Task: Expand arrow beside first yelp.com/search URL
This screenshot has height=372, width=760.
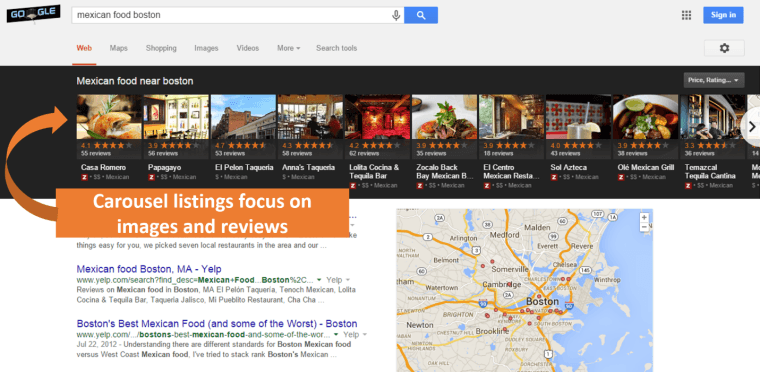Action: [x=319, y=280]
